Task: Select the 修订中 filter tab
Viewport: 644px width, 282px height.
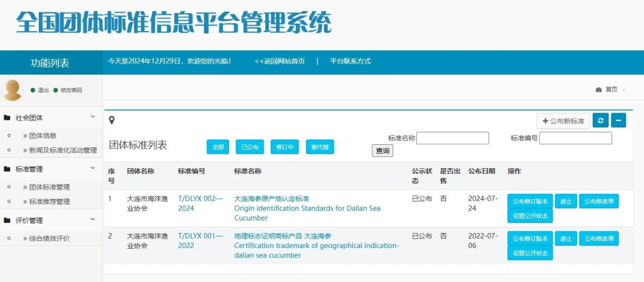Action: [x=284, y=147]
